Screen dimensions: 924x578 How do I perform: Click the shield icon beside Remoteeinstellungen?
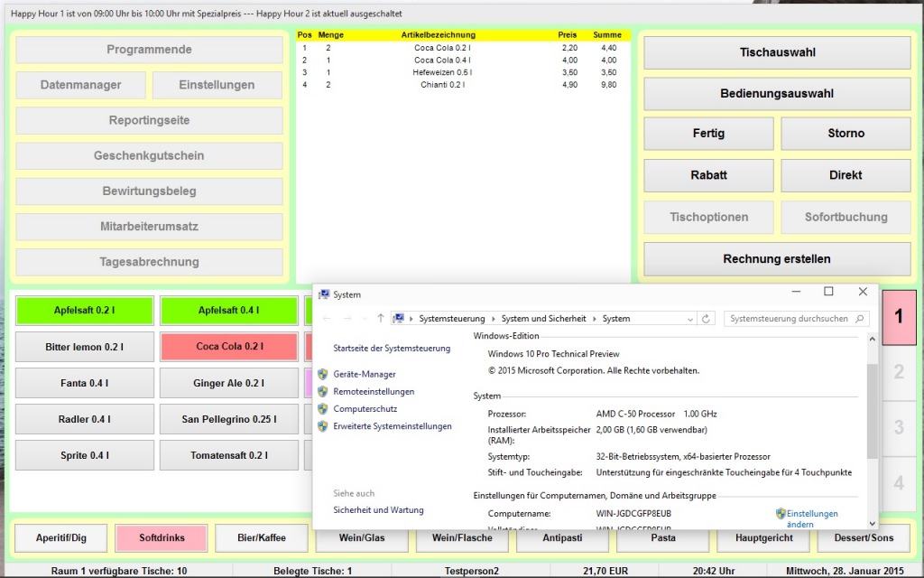[x=322, y=391]
